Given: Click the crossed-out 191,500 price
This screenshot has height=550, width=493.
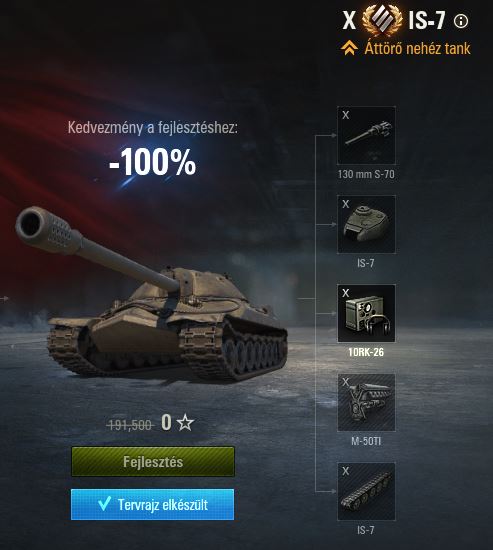Looking at the screenshot, I should [130, 425].
